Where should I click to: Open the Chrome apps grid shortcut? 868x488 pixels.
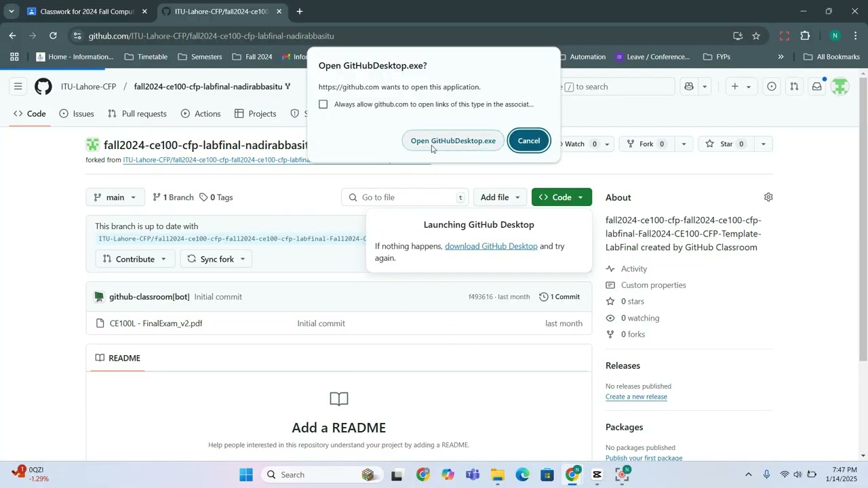click(14, 57)
